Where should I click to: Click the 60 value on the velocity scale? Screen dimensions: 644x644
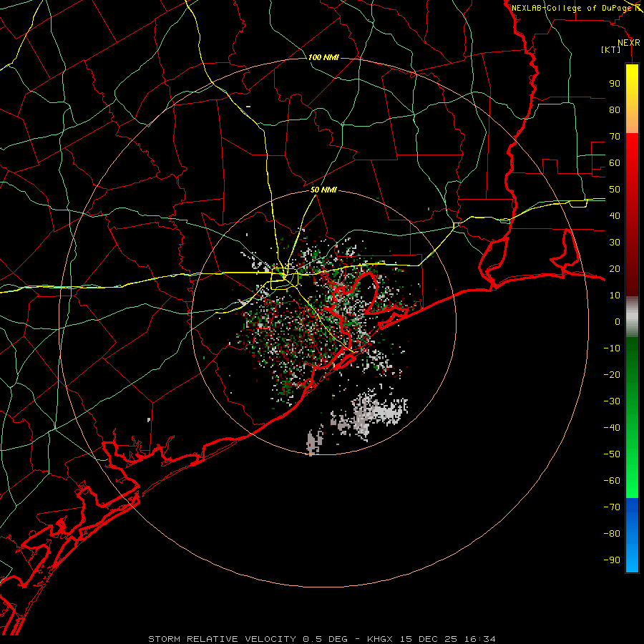pos(615,163)
